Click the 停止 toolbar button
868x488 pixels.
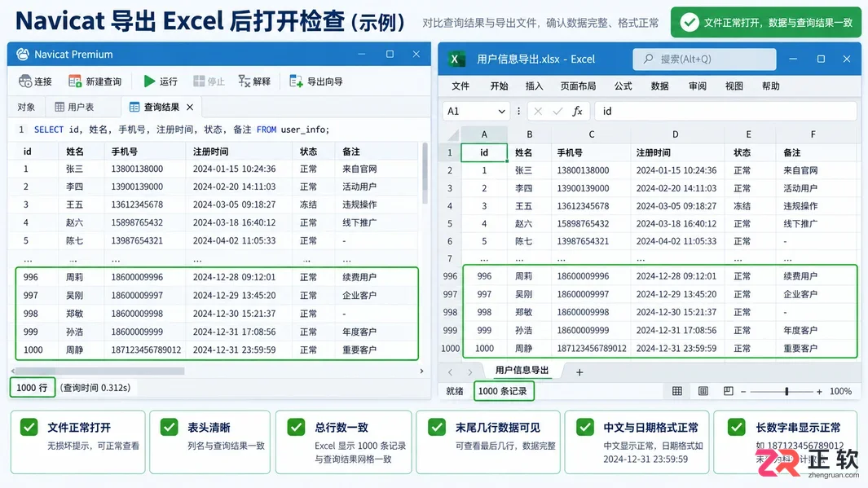tap(209, 81)
